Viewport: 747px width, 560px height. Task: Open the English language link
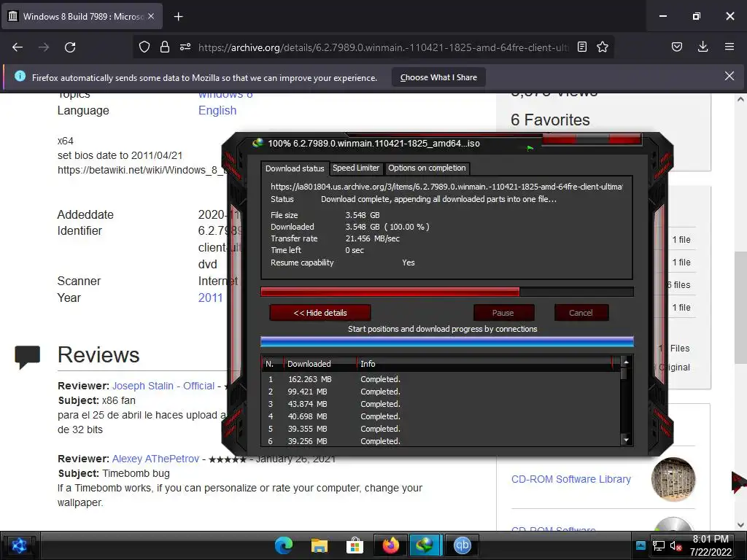pyautogui.click(x=217, y=111)
